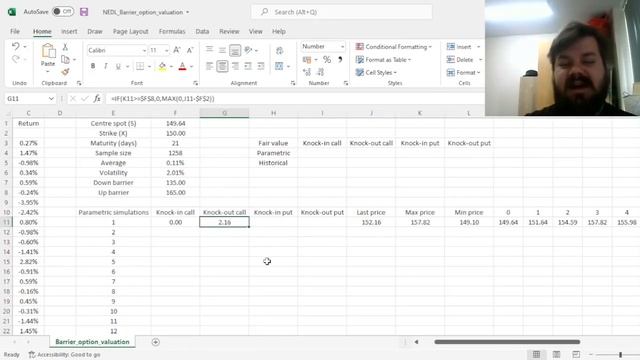This screenshot has height=360, width=640.
Task: Click the Search box
Action: click(342, 12)
